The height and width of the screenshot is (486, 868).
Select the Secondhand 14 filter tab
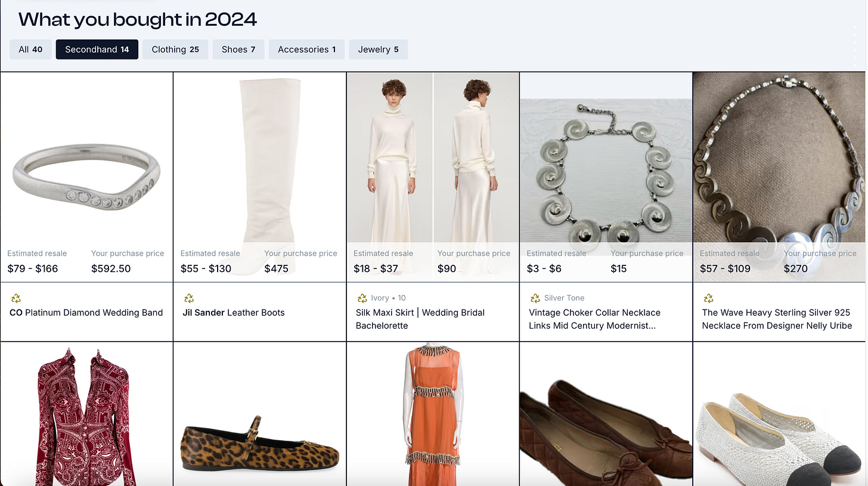97,49
